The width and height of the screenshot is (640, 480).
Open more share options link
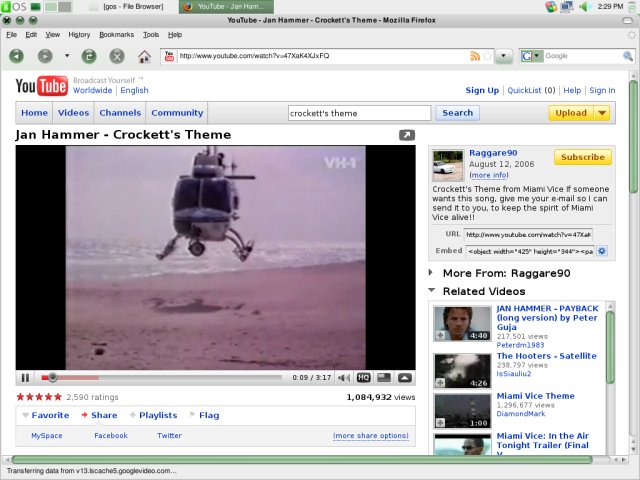pyautogui.click(x=371, y=436)
